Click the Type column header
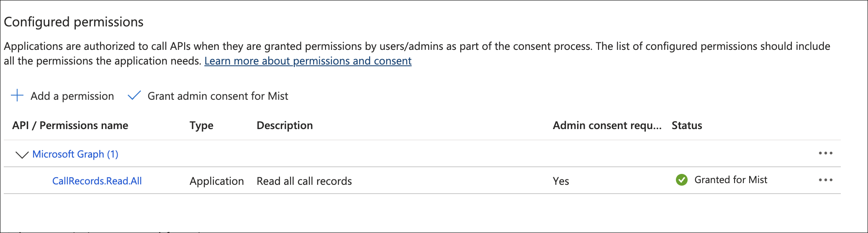The image size is (868, 233). pyautogui.click(x=201, y=125)
